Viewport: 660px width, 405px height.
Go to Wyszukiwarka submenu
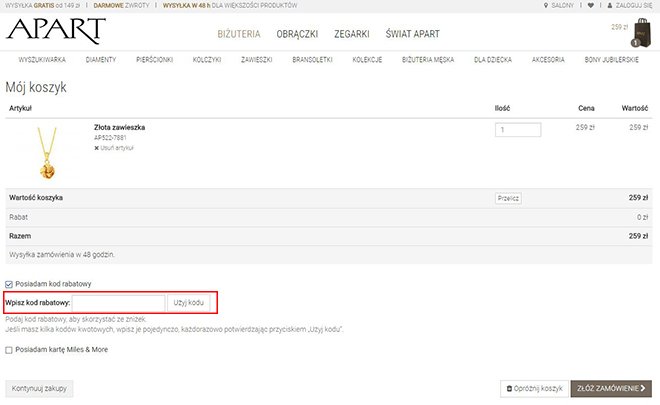pyautogui.click(x=42, y=60)
